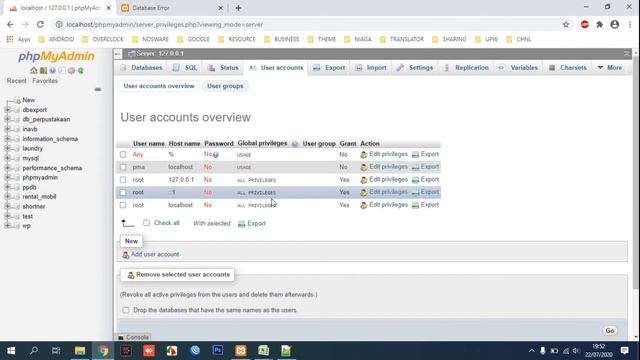Expand the db_perpustakaan database node

click(x=7, y=119)
